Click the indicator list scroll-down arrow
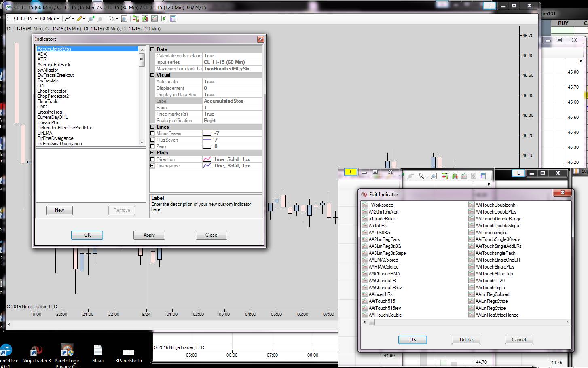588x368 pixels. tap(142, 143)
